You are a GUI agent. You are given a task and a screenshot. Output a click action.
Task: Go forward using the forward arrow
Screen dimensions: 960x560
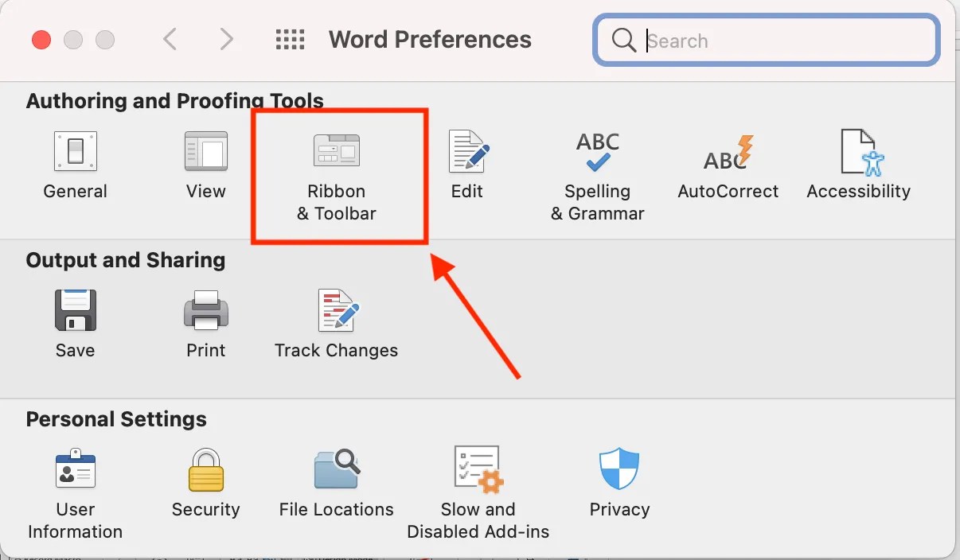pyautogui.click(x=227, y=39)
